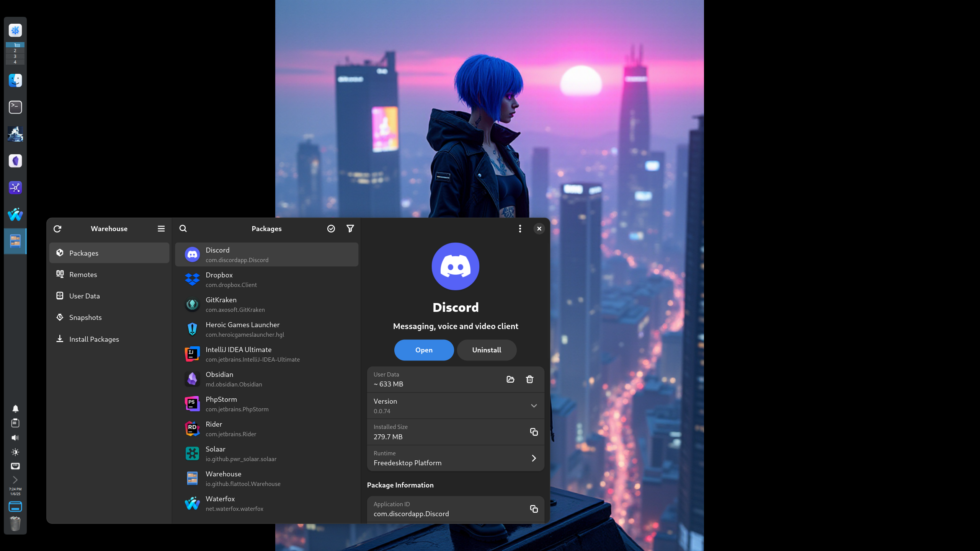Open the volume control tray icon
Viewport: 980px width, 551px height.
pos(15,437)
